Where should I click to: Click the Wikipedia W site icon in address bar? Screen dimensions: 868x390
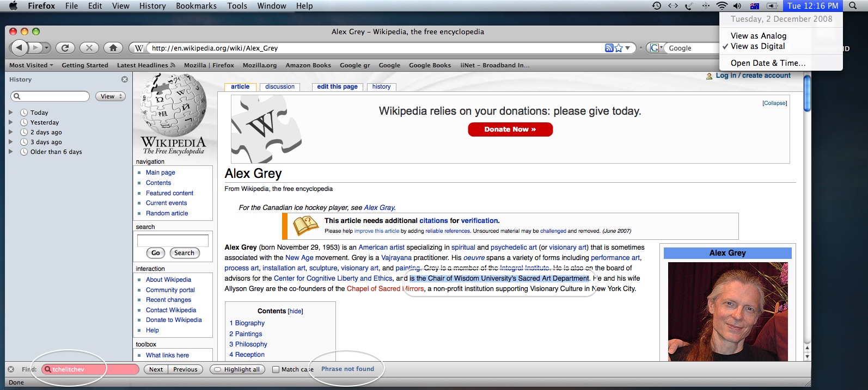point(139,48)
